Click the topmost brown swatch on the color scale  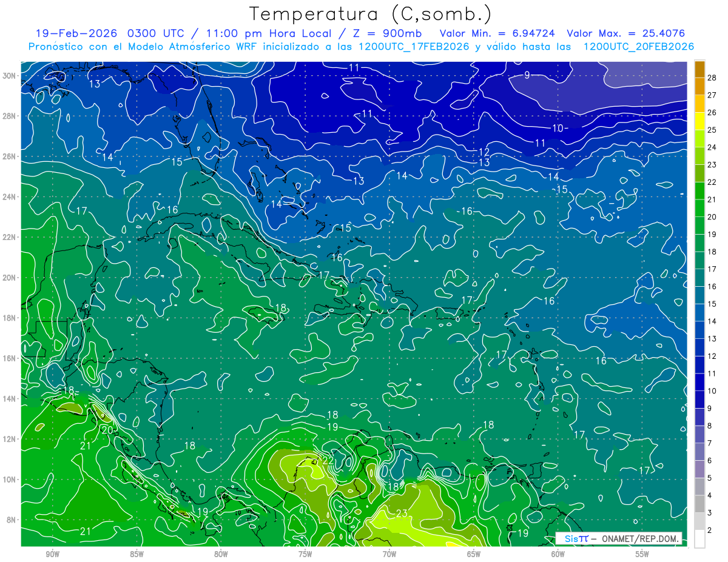[699, 70]
